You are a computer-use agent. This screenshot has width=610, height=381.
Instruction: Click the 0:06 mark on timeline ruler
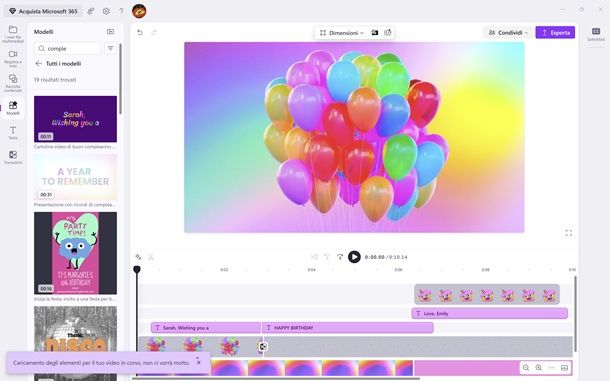(398, 269)
